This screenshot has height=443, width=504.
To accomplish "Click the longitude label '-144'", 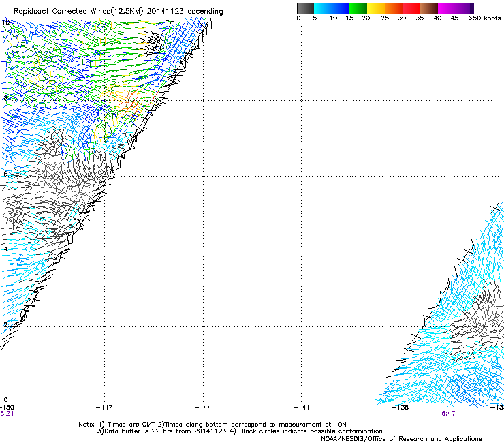I will point(203,408).
